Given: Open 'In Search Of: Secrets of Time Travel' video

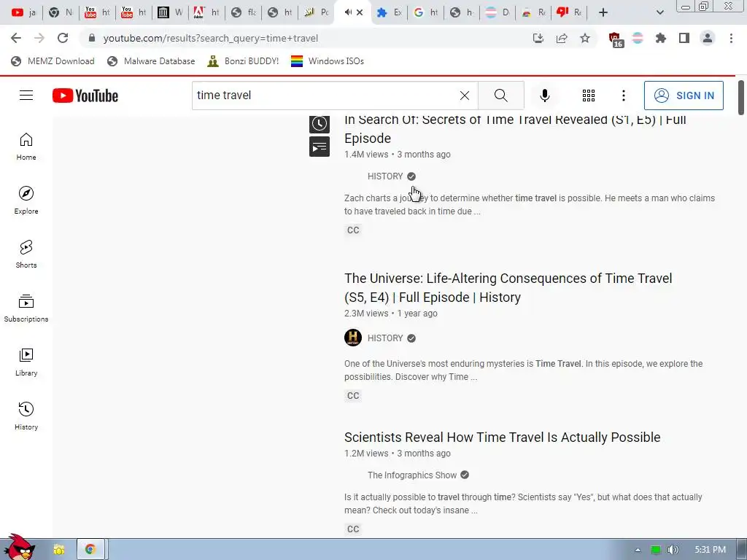Looking at the screenshot, I should pyautogui.click(x=515, y=128).
